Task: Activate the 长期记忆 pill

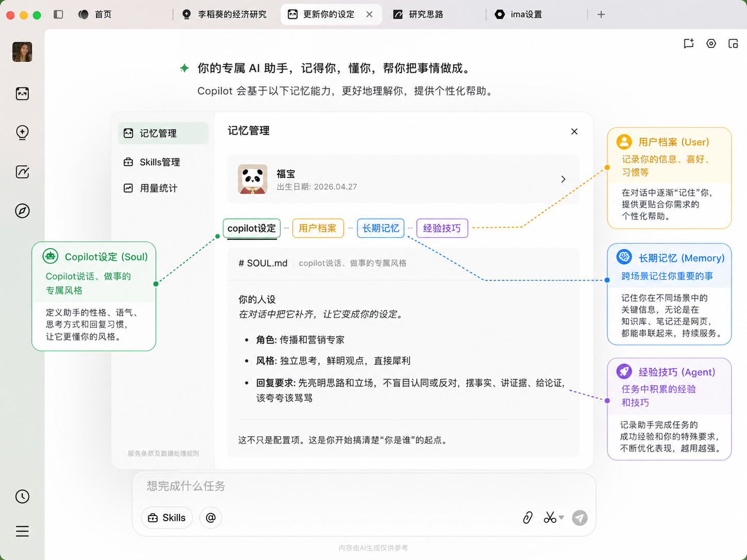Action: [x=380, y=228]
